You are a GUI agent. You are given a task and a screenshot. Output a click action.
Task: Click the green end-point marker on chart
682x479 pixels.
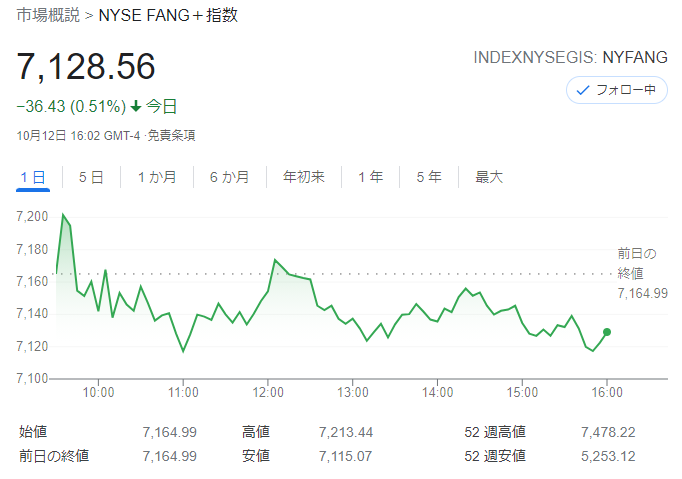pyautogui.click(x=607, y=332)
